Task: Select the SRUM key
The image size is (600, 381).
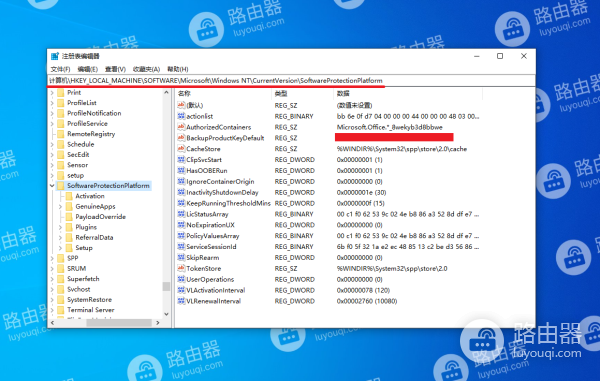Action: (x=77, y=269)
